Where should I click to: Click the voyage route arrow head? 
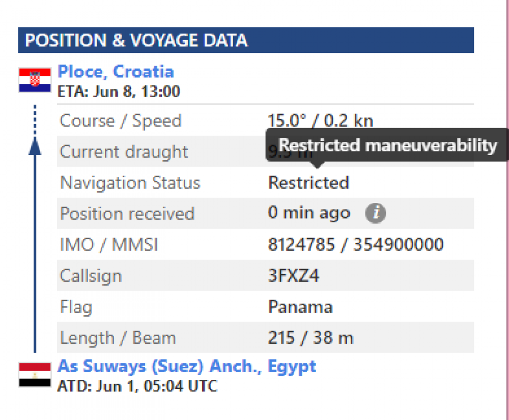pos(35,146)
